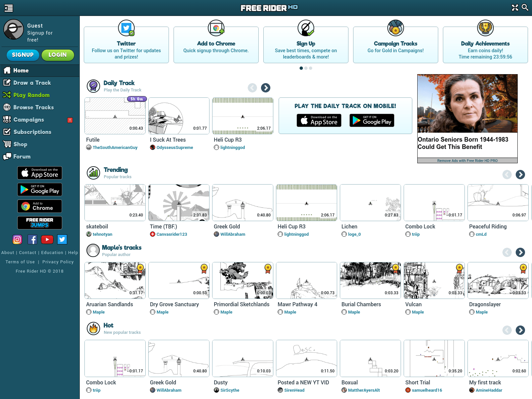Move Maple's tracks carousel left

tap(507, 252)
